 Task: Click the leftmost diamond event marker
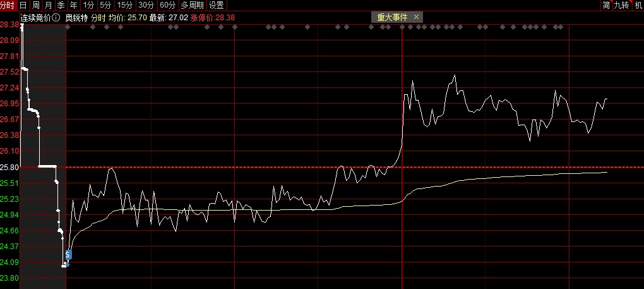coord(68,27)
